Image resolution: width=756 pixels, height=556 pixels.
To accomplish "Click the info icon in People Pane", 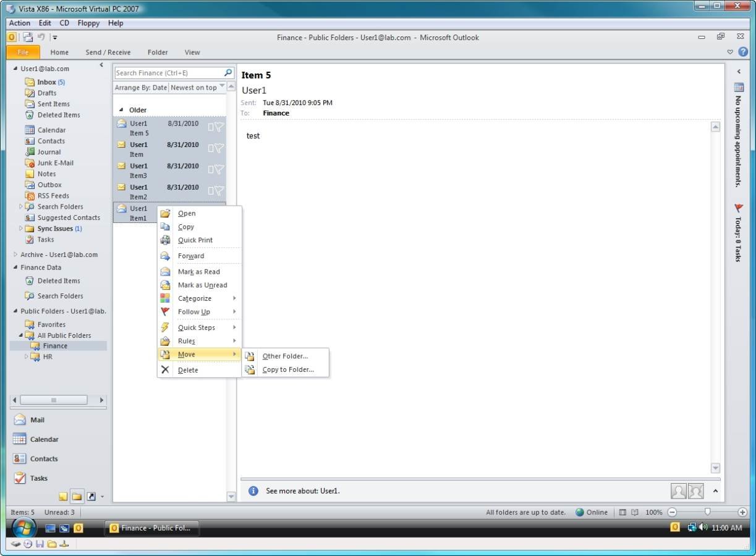I will click(x=253, y=491).
